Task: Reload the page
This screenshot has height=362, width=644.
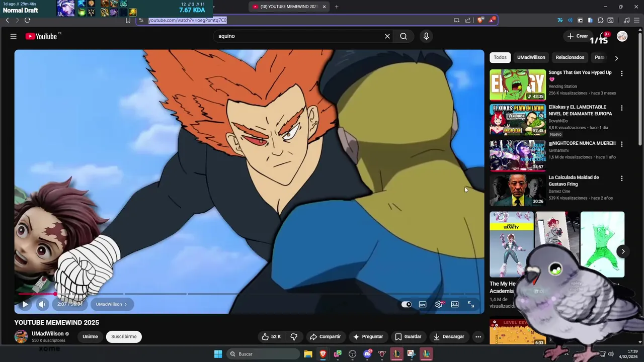Action: point(27,20)
